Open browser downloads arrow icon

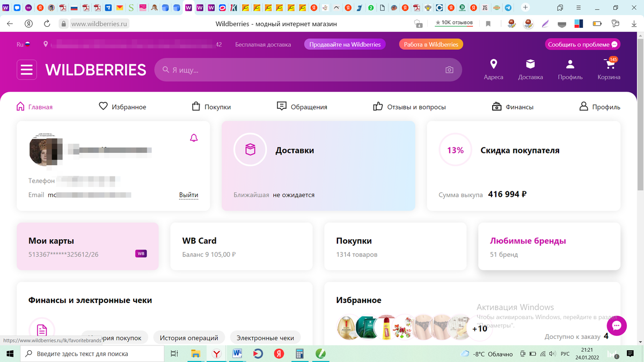[x=634, y=24]
